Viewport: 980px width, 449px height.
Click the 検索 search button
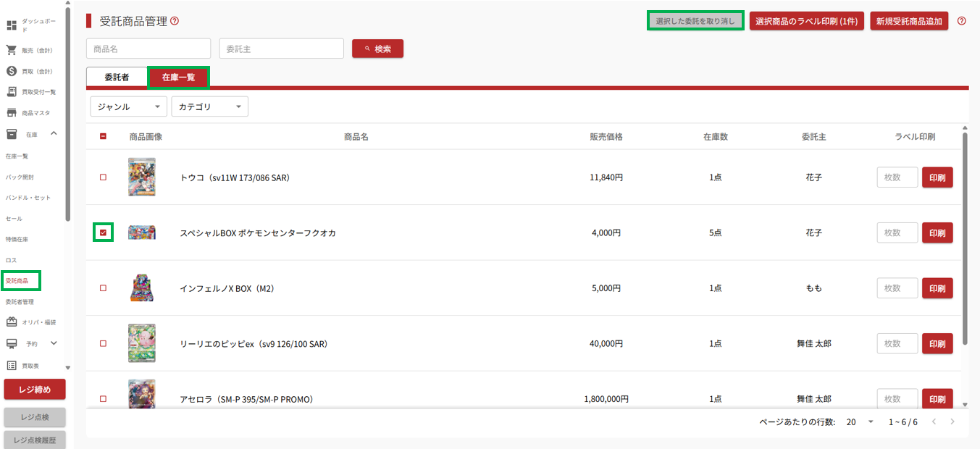coord(377,49)
